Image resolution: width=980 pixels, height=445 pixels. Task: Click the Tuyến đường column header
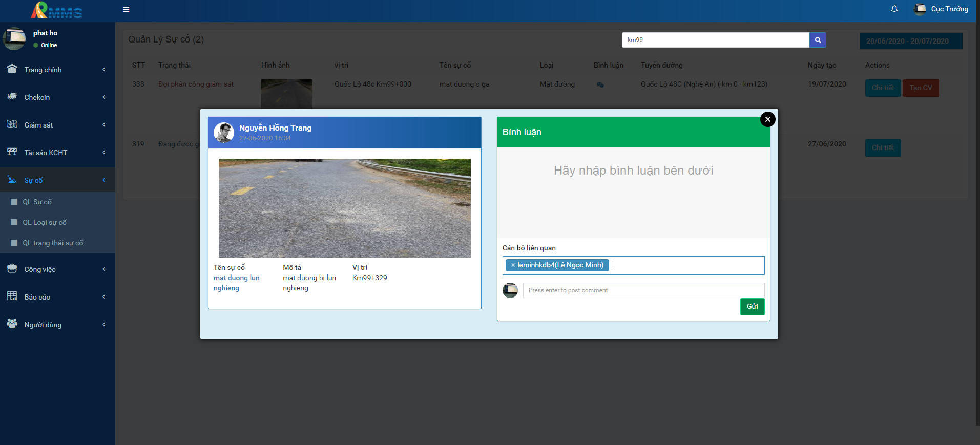pos(662,65)
